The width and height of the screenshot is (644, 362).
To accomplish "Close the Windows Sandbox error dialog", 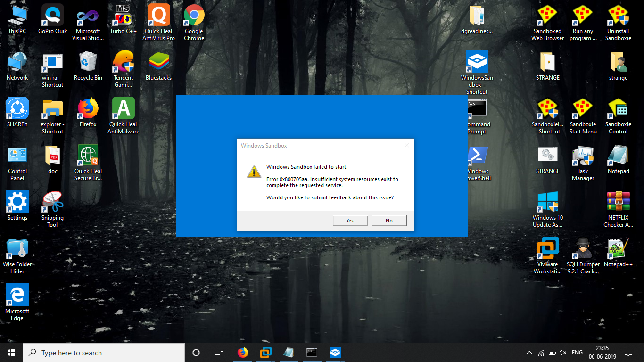I will pos(406,145).
